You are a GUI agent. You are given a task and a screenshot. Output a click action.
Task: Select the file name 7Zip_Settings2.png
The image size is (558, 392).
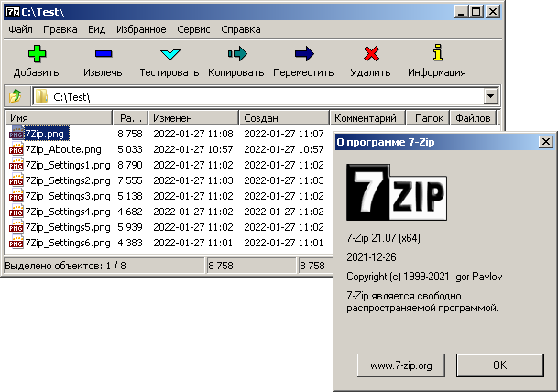pos(68,180)
